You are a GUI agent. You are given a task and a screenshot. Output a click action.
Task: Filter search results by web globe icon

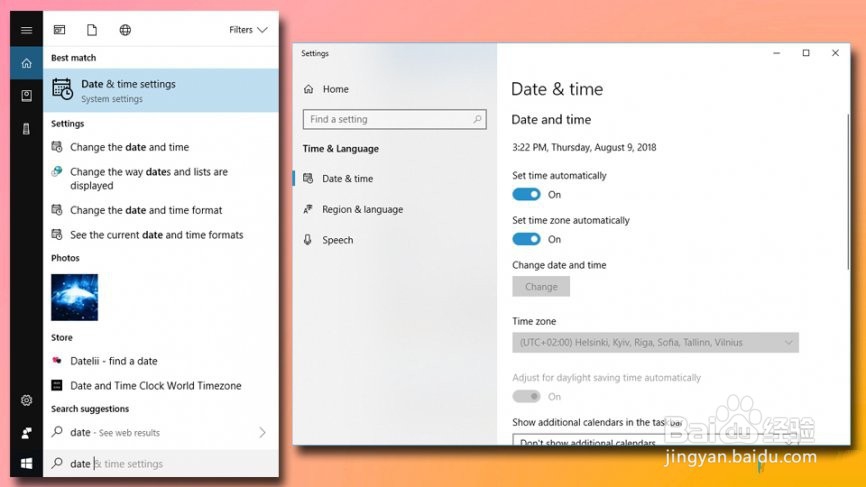point(125,30)
